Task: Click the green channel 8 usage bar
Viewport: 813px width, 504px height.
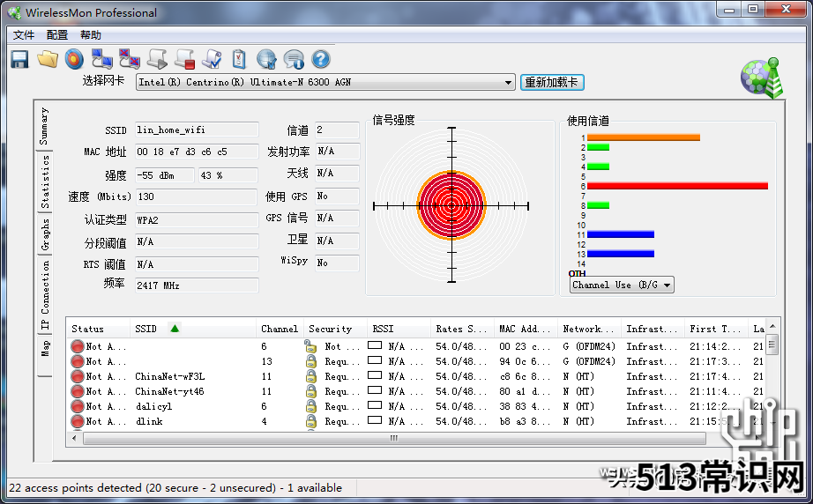Action: [599, 205]
